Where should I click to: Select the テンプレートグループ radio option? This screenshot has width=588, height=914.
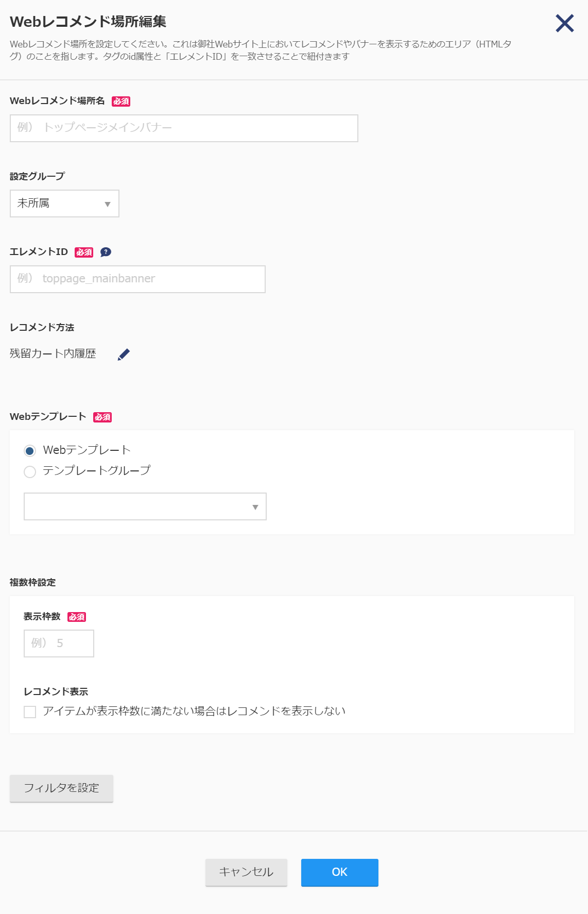tap(30, 472)
